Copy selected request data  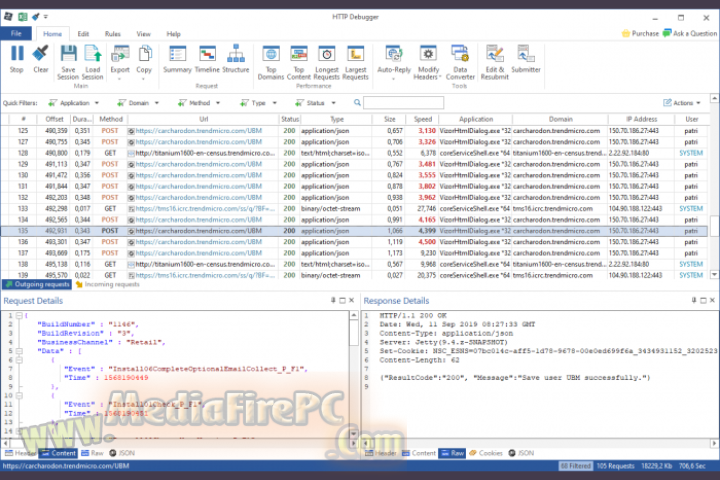tap(144, 62)
